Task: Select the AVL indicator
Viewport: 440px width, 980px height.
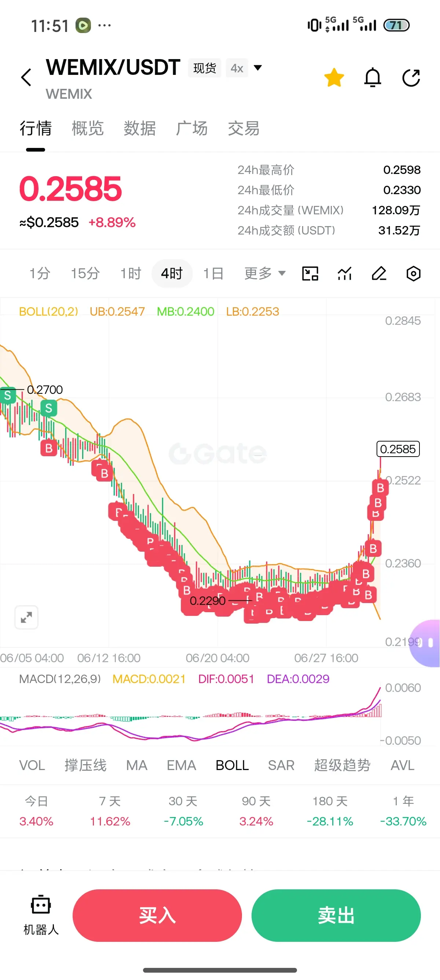Action: click(x=402, y=765)
